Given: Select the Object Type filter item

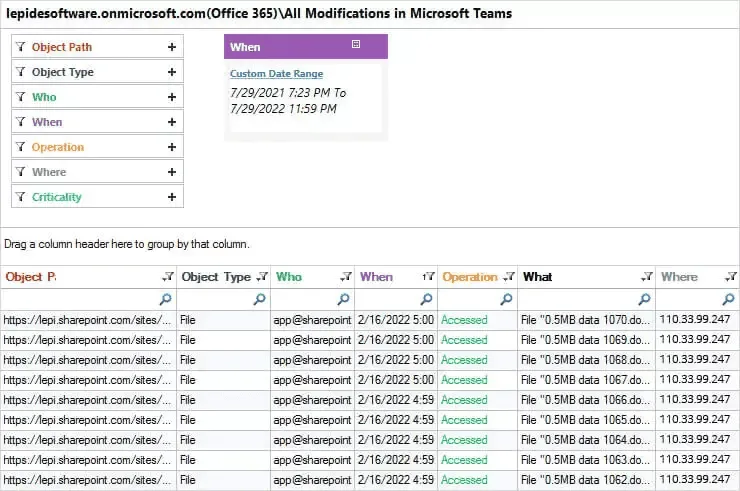Looking at the screenshot, I should [63, 72].
